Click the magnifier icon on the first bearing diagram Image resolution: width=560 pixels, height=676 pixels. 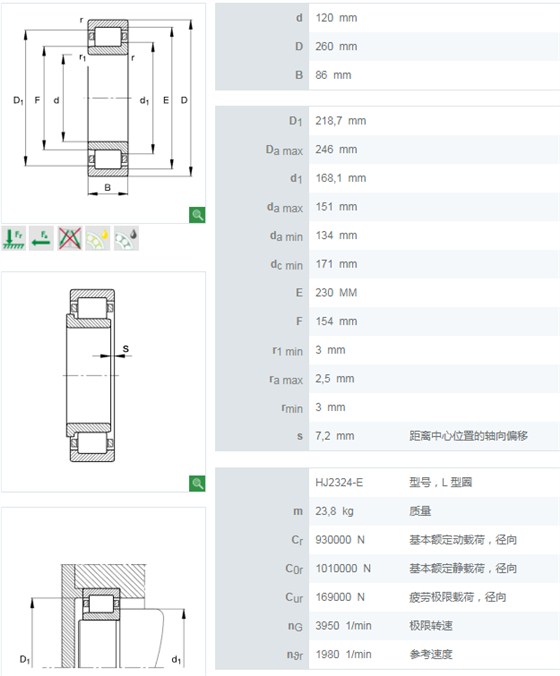pyautogui.click(x=197, y=215)
